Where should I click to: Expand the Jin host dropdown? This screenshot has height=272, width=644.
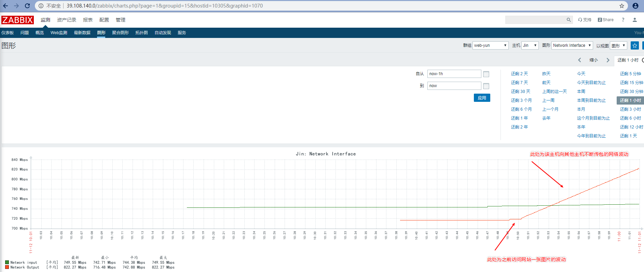pos(530,45)
